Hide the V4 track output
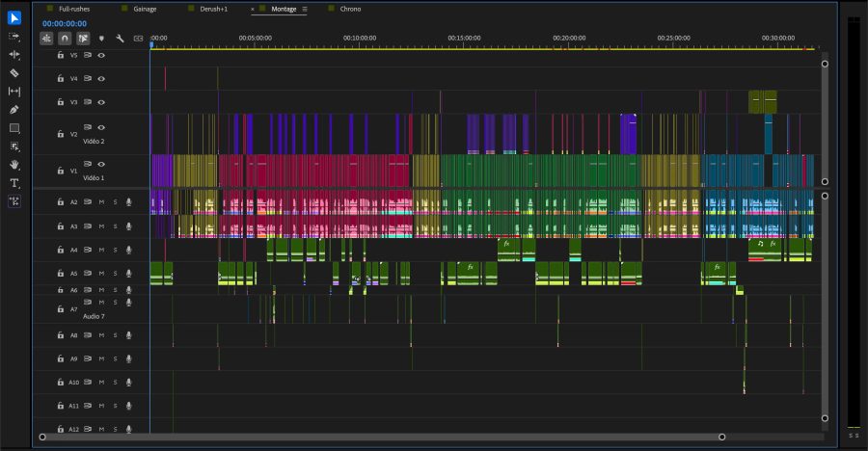Viewport: 868px width, 451px height. click(101, 79)
